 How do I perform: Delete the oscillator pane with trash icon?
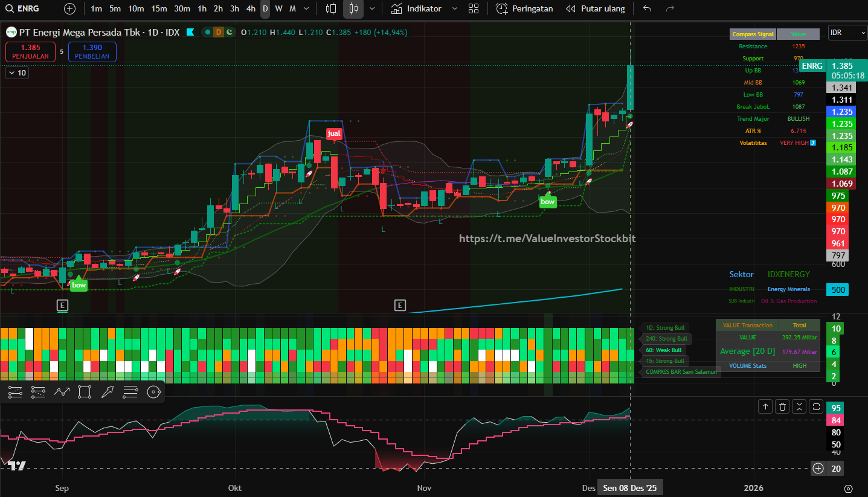point(782,406)
